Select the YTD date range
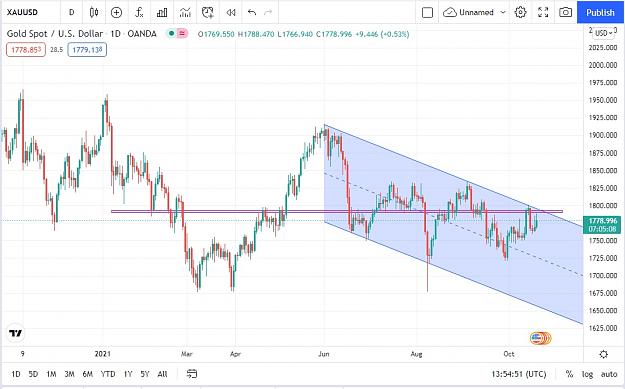Screen dimensions: 625x389 pyautogui.click(x=108, y=374)
